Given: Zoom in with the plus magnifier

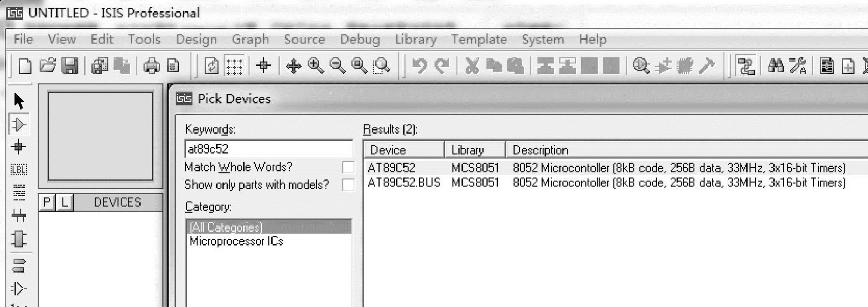Looking at the screenshot, I should [x=316, y=65].
